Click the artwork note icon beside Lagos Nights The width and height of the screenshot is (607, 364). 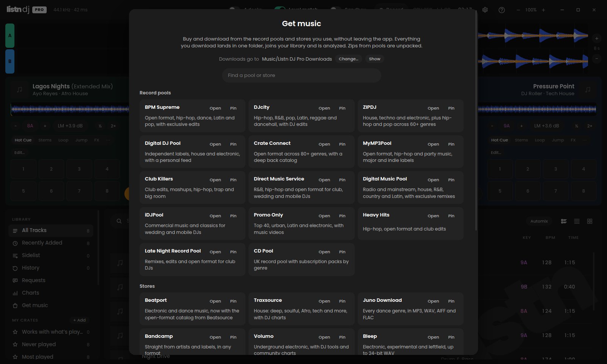point(20,89)
